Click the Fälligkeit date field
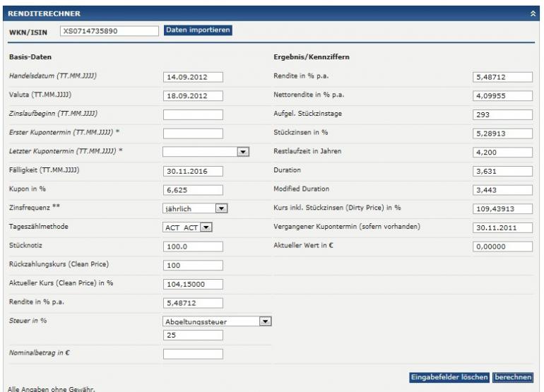544x392 pixels. click(x=192, y=171)
